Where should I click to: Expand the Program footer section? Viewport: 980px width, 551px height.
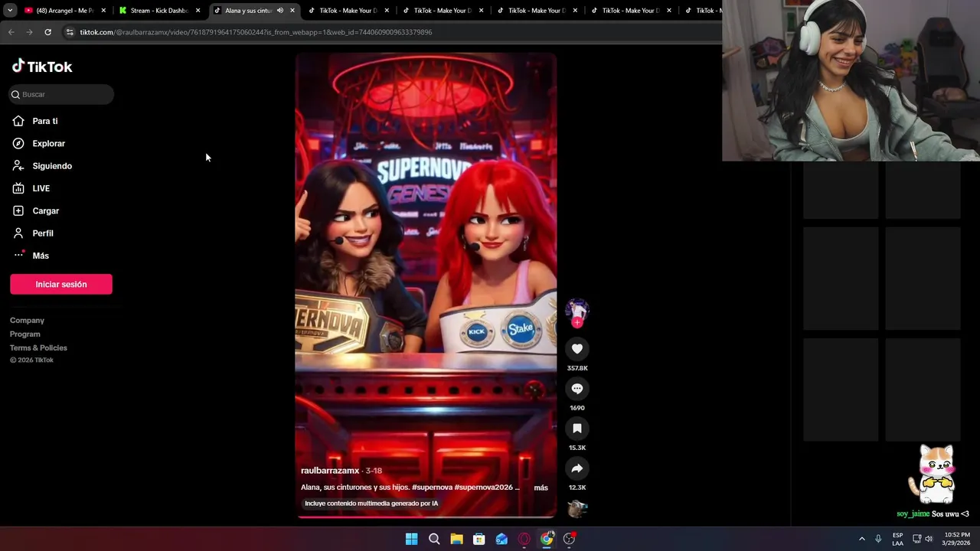(x=25, y=334)
